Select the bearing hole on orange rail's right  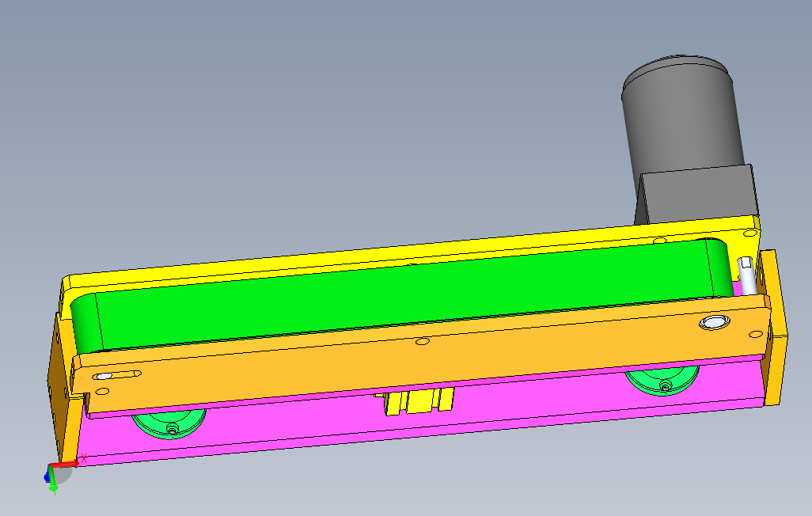(715, 322)
